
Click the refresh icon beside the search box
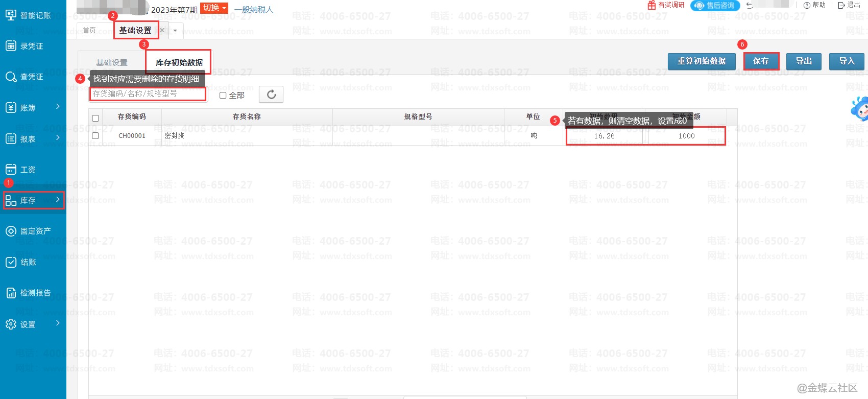(271, 95)
